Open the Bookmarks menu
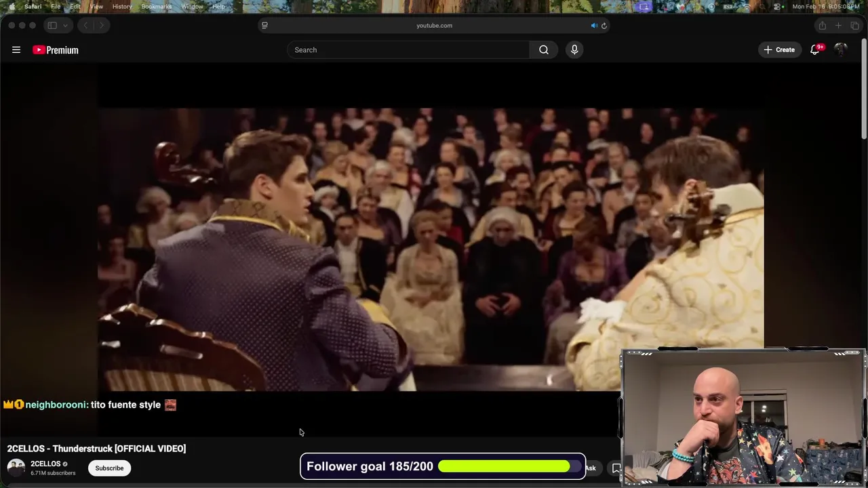Image resolution: width=868 pixels, height=488 pixels. pyautogui.click(x=157, y=6)
